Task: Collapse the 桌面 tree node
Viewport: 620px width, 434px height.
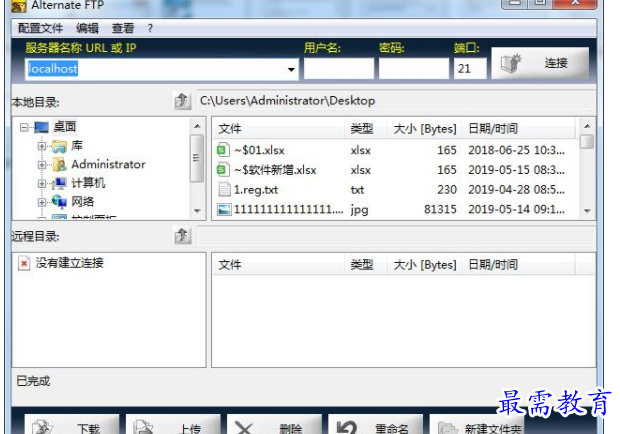Action: tap(24, 127)
